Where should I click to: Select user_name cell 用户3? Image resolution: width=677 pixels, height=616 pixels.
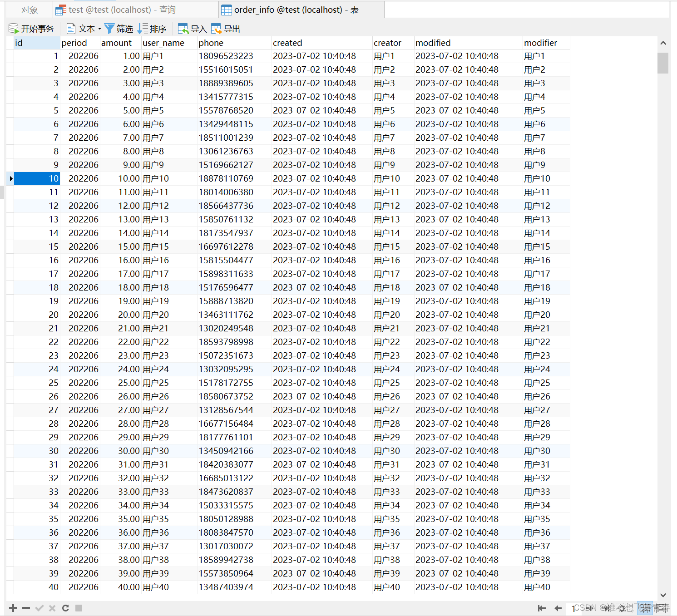(169, 84)
